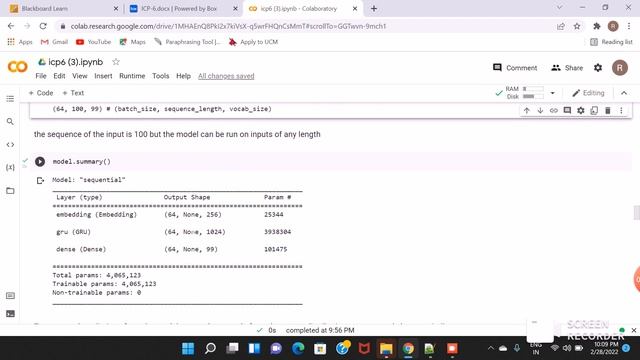Open the find and replace search icon

(10, 122)
